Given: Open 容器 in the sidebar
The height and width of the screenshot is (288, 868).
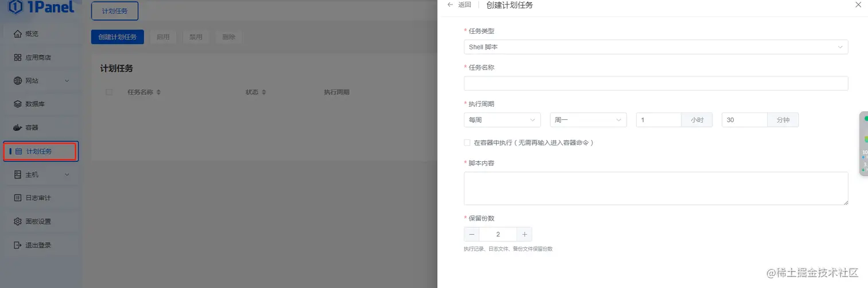Looking at the screenshot, I should [x=41, y=127].
